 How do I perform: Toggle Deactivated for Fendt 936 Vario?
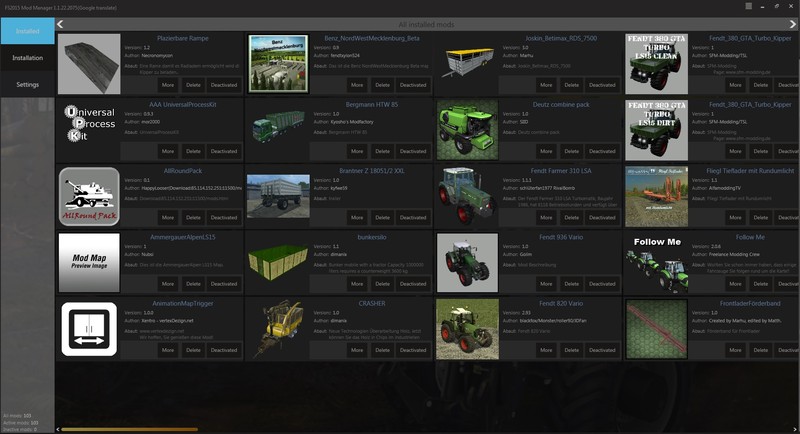point(601,284)
